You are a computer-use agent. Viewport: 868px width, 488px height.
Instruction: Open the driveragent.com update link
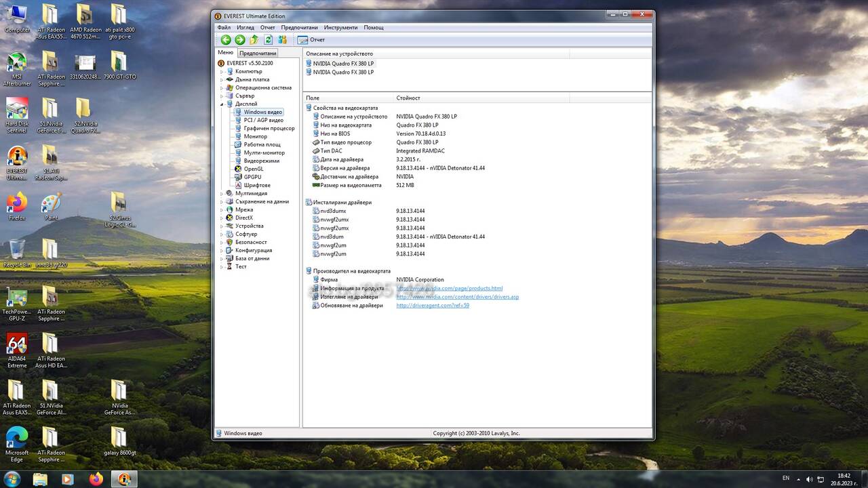coord(433,306)
